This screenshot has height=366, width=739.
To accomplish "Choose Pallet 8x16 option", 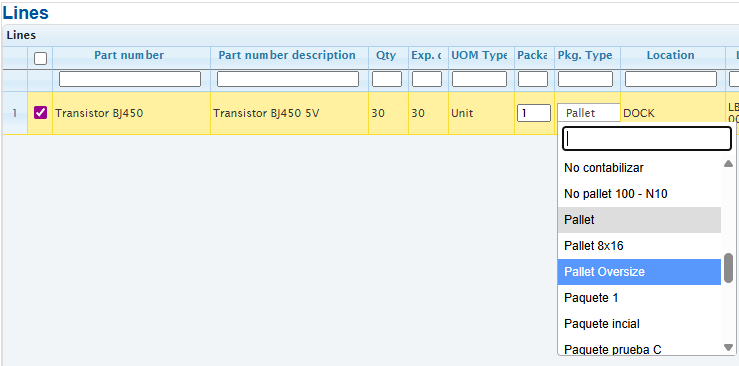I will 639,246.
